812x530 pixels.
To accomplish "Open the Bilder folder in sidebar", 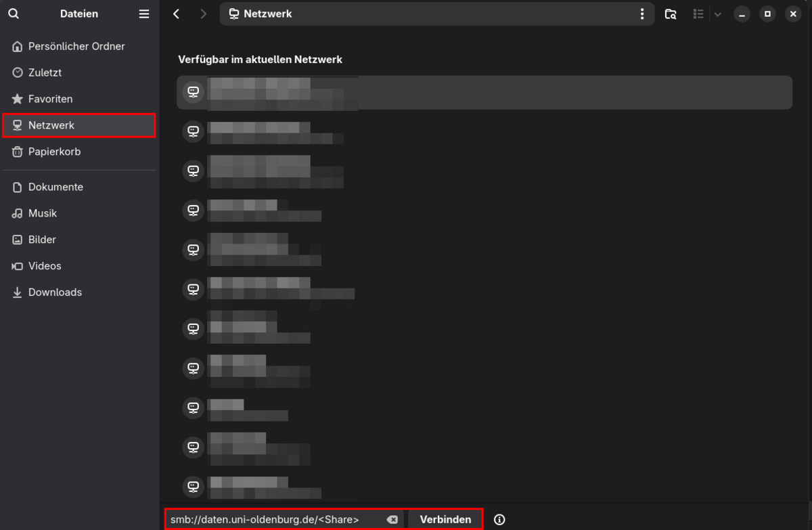I will (42, 240).
